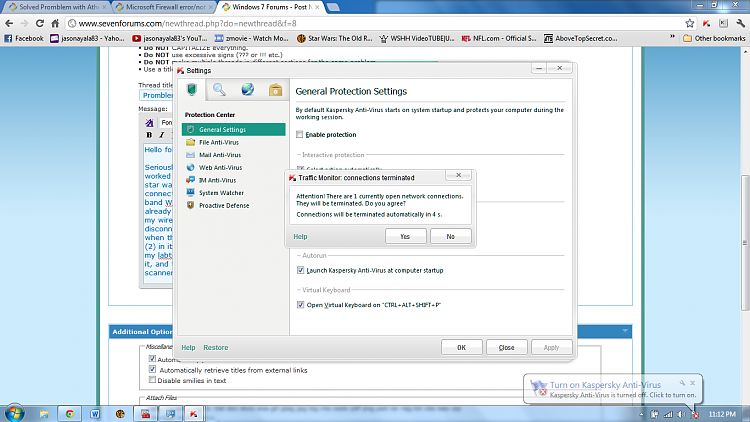Open the Update globe tab in Settings
750x422 pixels.
(247, 90)
